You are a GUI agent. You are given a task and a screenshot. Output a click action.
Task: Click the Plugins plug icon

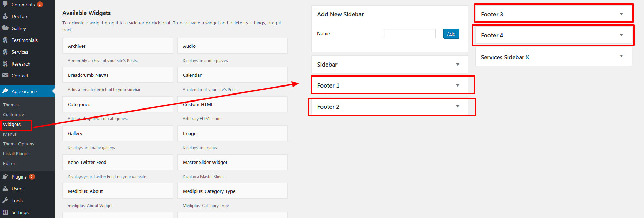click(5, 176)
